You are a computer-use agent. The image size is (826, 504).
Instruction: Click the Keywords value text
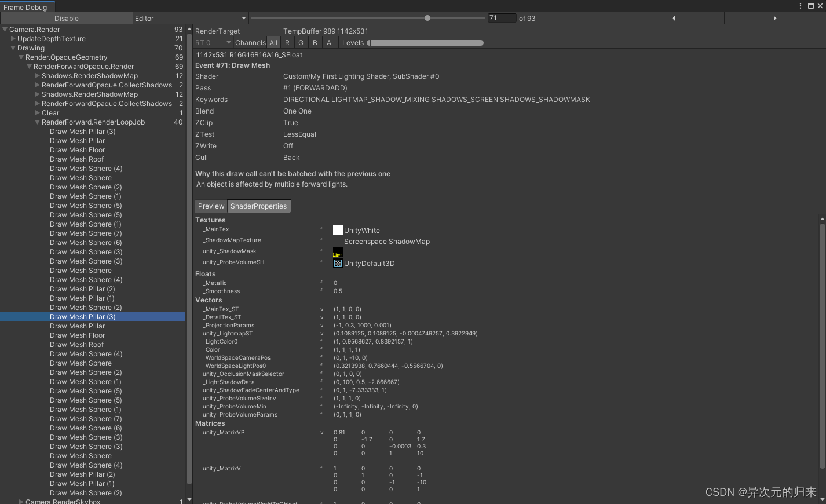tap(437, 100)
